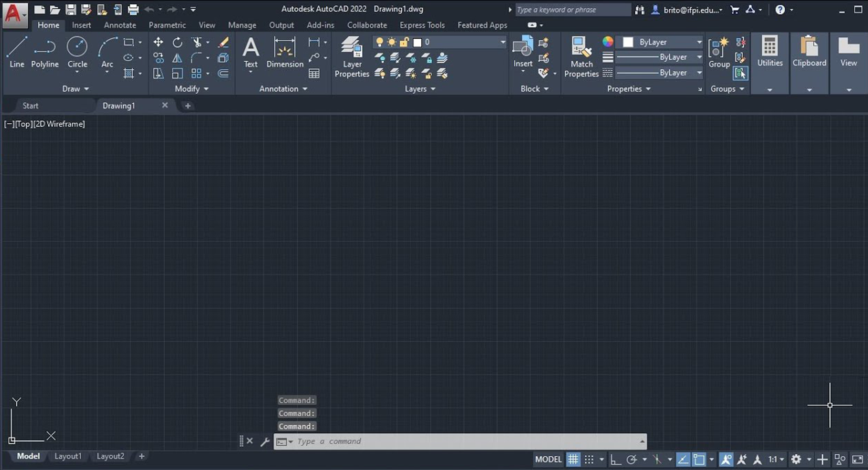Click the add layout plus button
868x470 pixels.
pos(141,456)
